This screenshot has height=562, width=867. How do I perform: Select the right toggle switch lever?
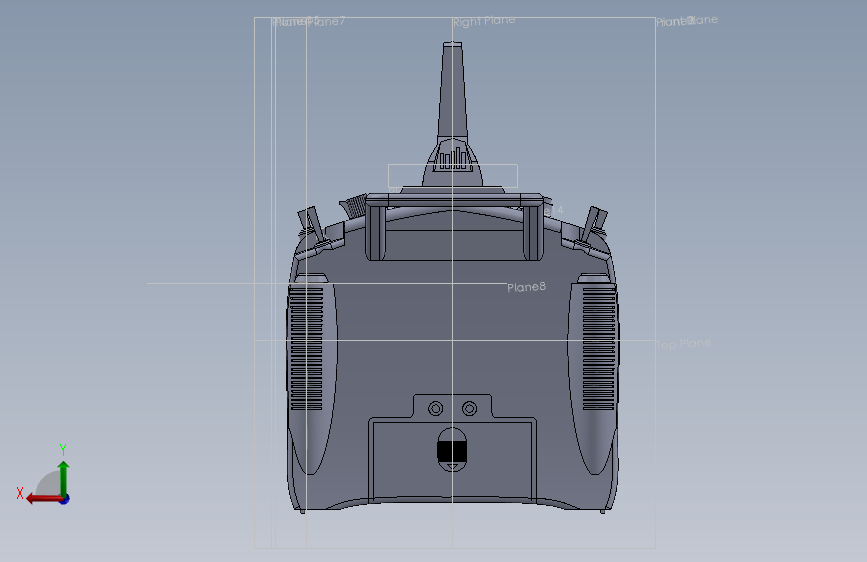tap(593, 224)
